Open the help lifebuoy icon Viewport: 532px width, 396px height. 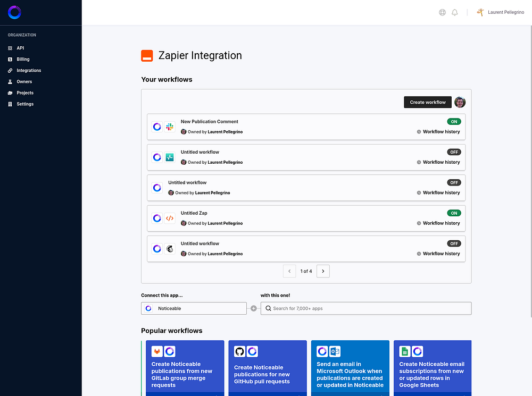click(442, 13)
